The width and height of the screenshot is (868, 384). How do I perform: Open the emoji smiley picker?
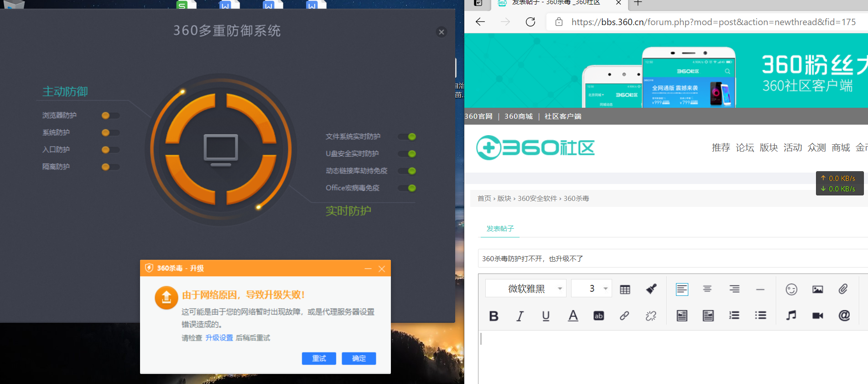tap(791, 289)
